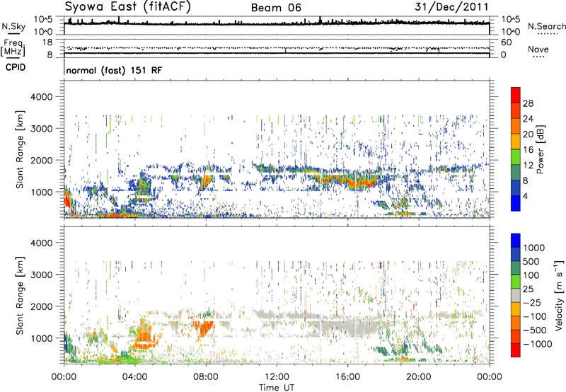Click the velocity panel 'Slant Range [km]' label

pyautogui.click(x=20, y=296)
